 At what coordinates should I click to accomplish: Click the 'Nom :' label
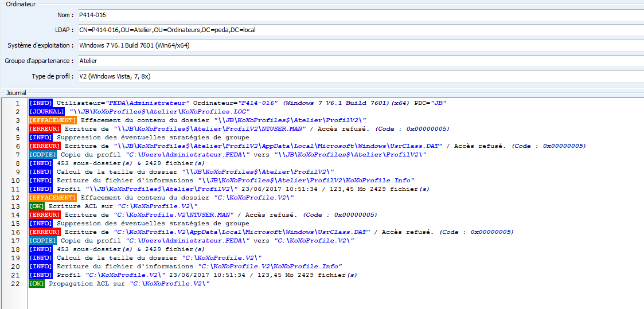pyautogui.click(x=65, y=15)
